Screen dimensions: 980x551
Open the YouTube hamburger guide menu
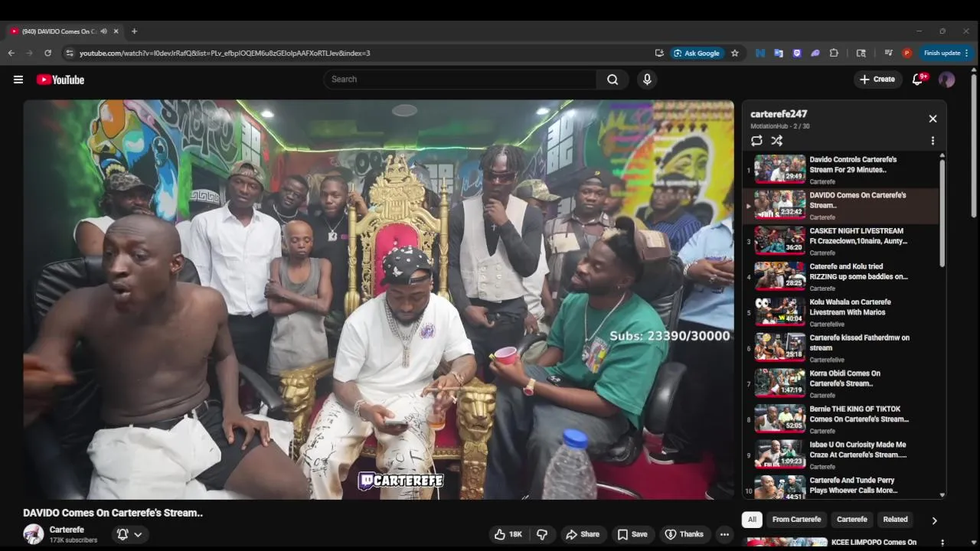point(18,80)
